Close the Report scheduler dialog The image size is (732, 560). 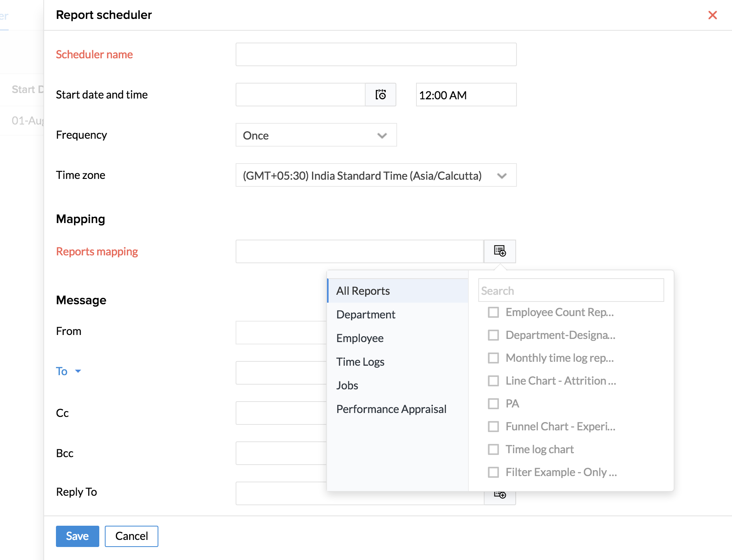[x=712, y=15]
